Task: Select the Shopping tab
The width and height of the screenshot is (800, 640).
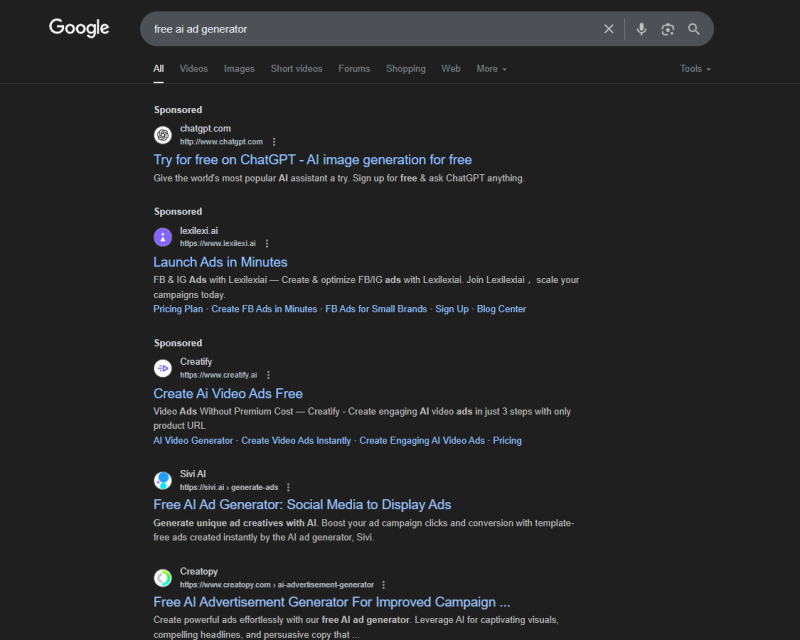Action: point(406,69)
